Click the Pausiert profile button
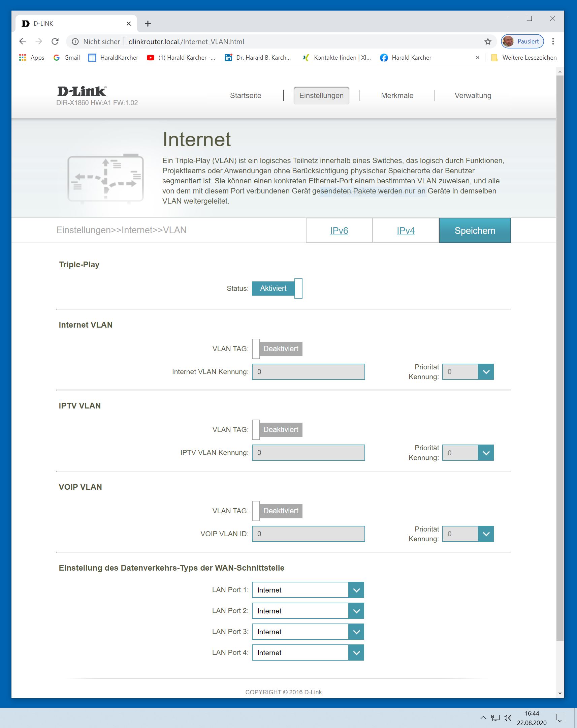Image resolution: width=577 pixels, height=728 pixels. (x=522, y=41)
